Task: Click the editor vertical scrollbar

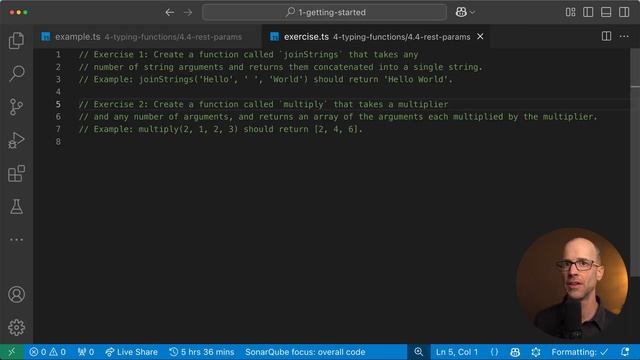Action: [635, 163]
